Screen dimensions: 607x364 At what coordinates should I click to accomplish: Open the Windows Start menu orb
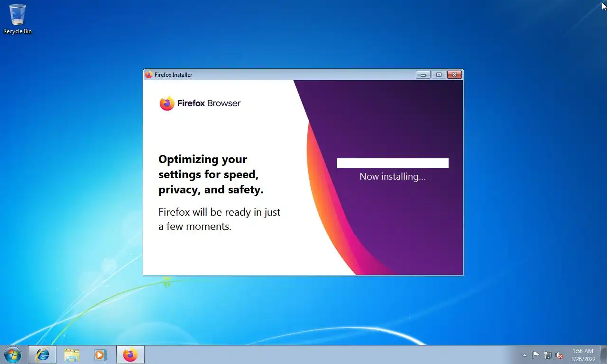(13, 355)
